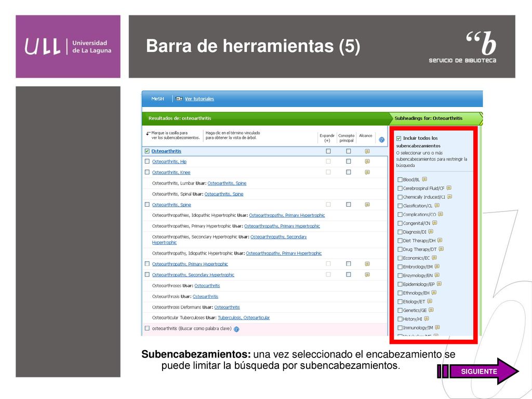Check the Osteoarthritis, Spine term checkbox
The width and height of the screenshot is (532, 399).
point(147,205)
